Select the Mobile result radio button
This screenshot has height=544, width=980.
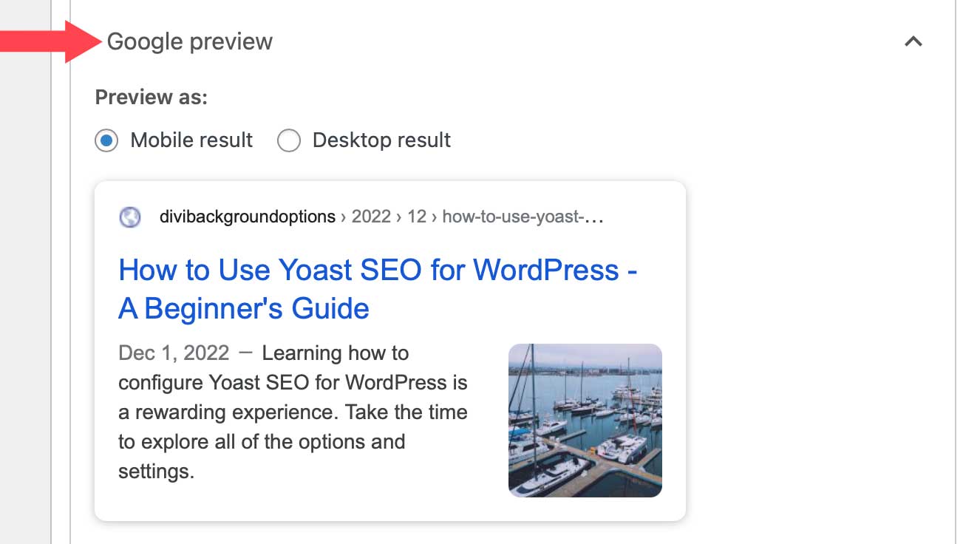pyautogui.click(x=106, y=140)
